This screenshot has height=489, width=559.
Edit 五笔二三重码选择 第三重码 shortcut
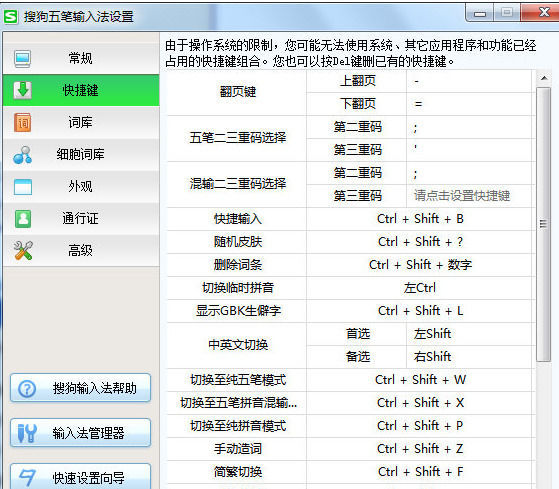(x=469, y=150)
